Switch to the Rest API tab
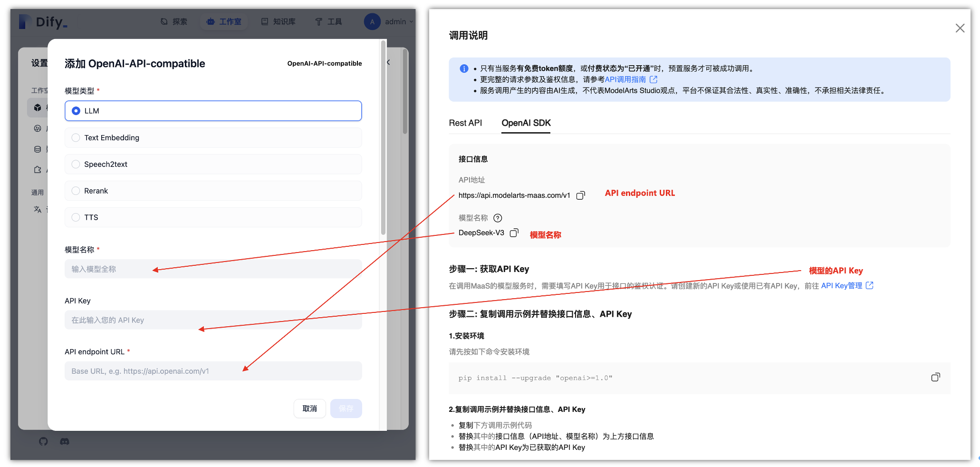 click(465, 123)
